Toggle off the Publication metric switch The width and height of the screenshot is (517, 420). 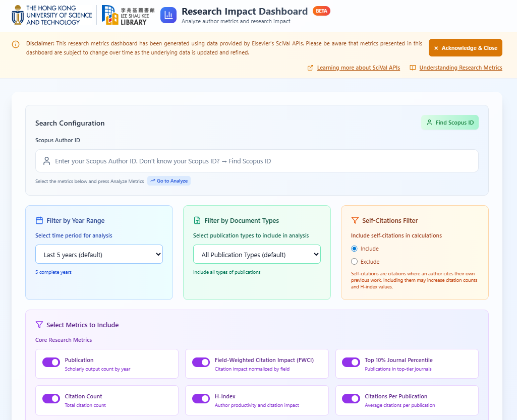pos(51,363)
